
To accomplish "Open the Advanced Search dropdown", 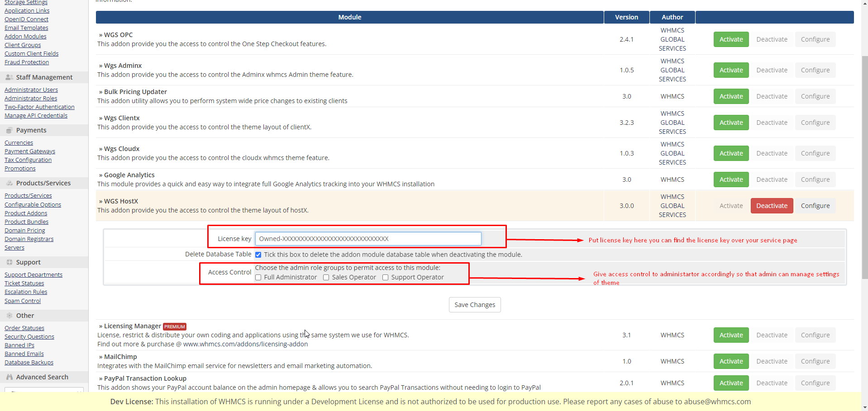I will tap(44, 390).
